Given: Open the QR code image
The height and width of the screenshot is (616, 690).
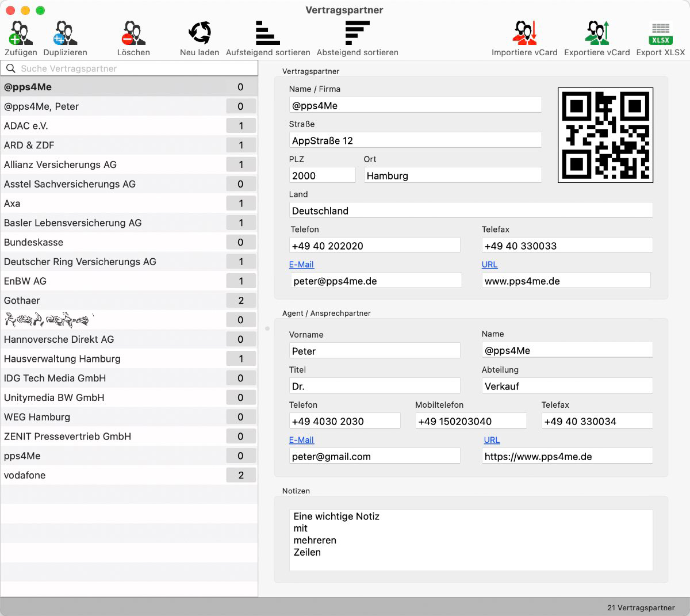Looking at the screenshot, I should pyautogui.click(x=605, y=135).
